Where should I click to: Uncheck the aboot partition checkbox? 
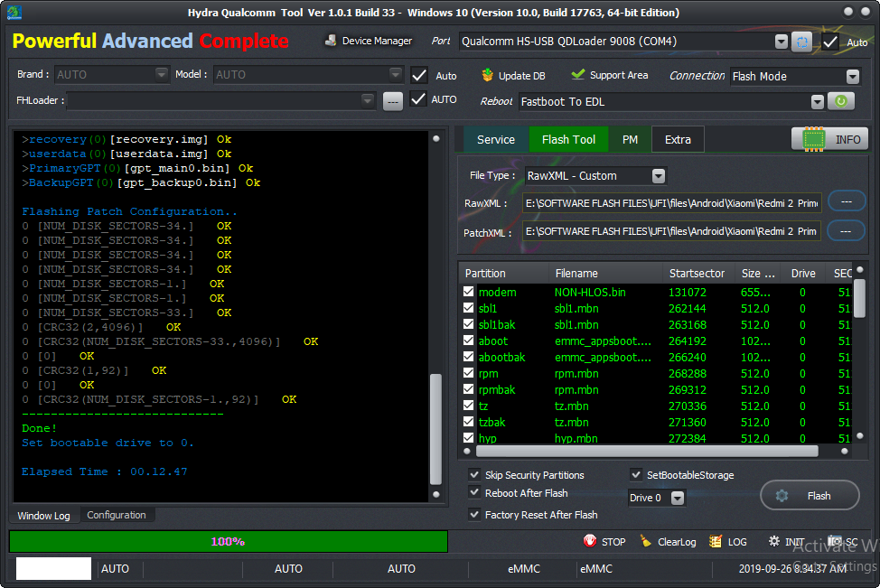coord(469,341)
